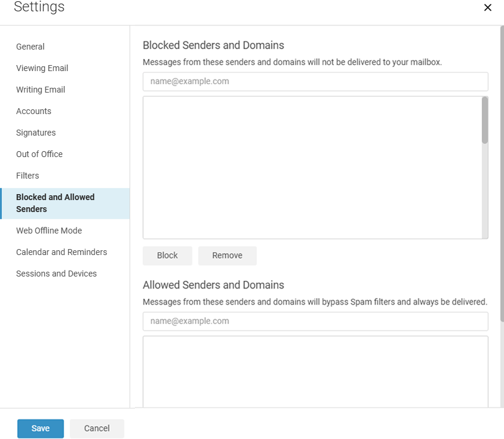The width and height of the screenshot is (504, 439).
Task: Open Web Offline Mode settings
Action: 49,231
